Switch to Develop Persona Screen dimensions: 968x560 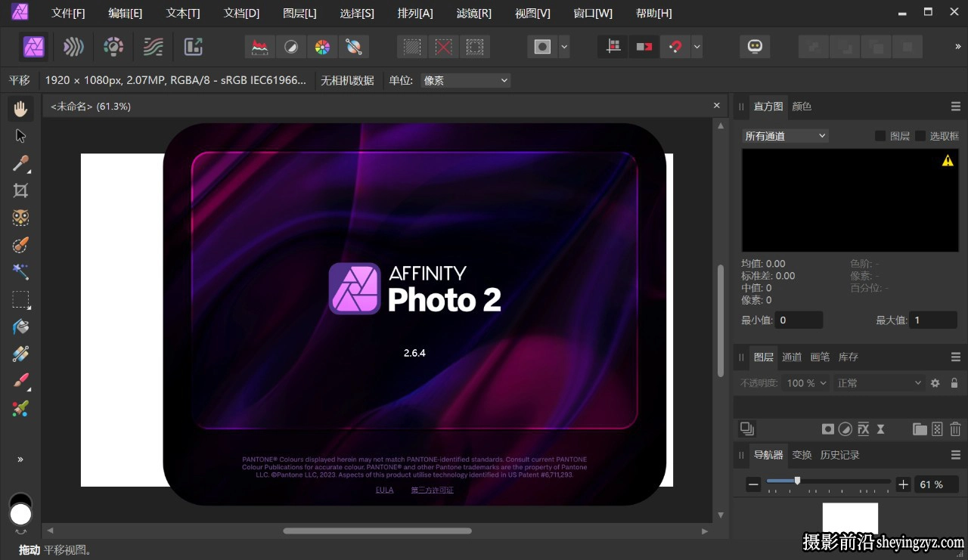(113, 47)
